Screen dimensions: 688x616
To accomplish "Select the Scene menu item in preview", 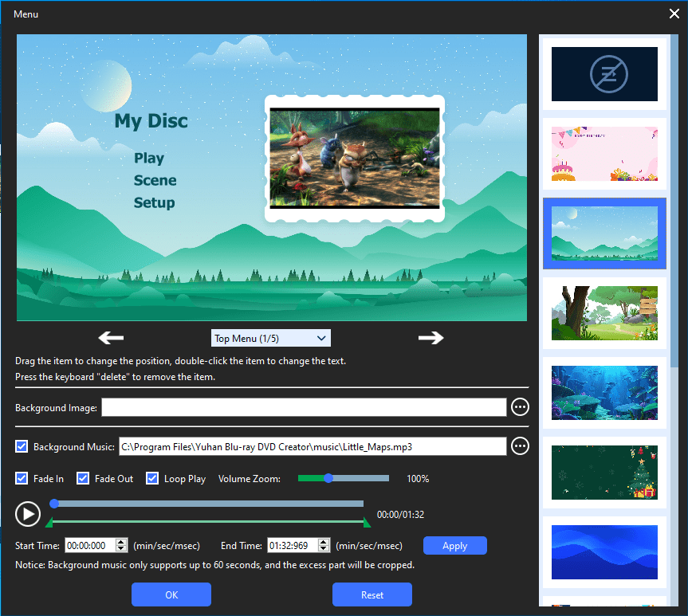I will click(x=155, y=180).
